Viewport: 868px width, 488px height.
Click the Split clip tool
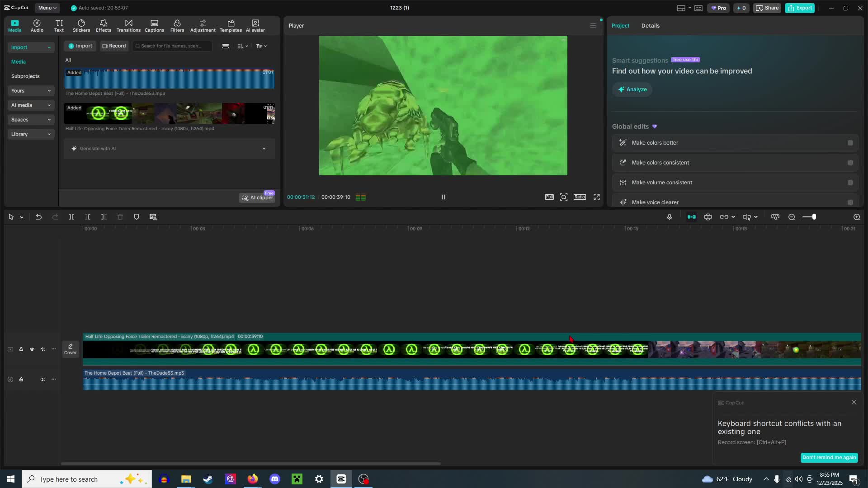(x=71, y=217)
